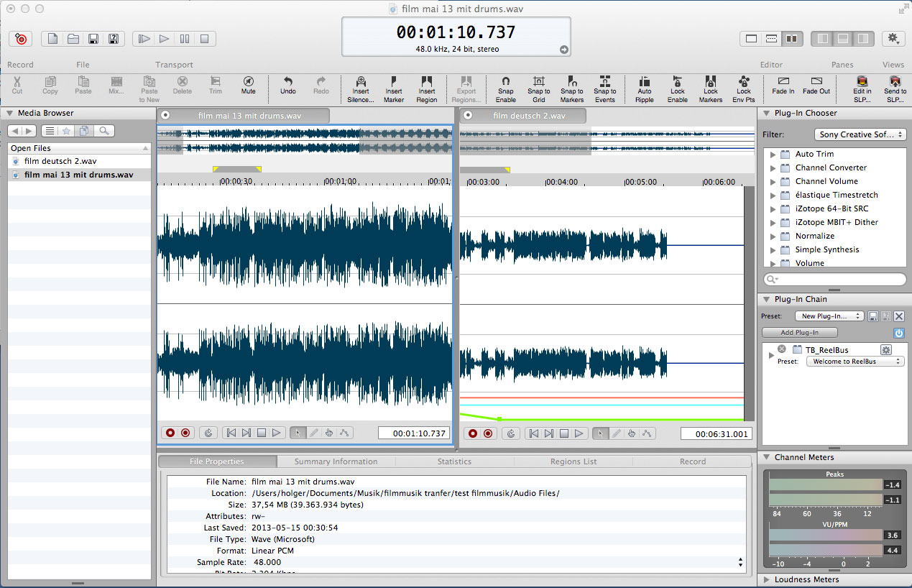This screenshot has height=588, width=912.
Task: Select film deutsch 2.wav in Open Files
Action: click(x=60, y=161)
